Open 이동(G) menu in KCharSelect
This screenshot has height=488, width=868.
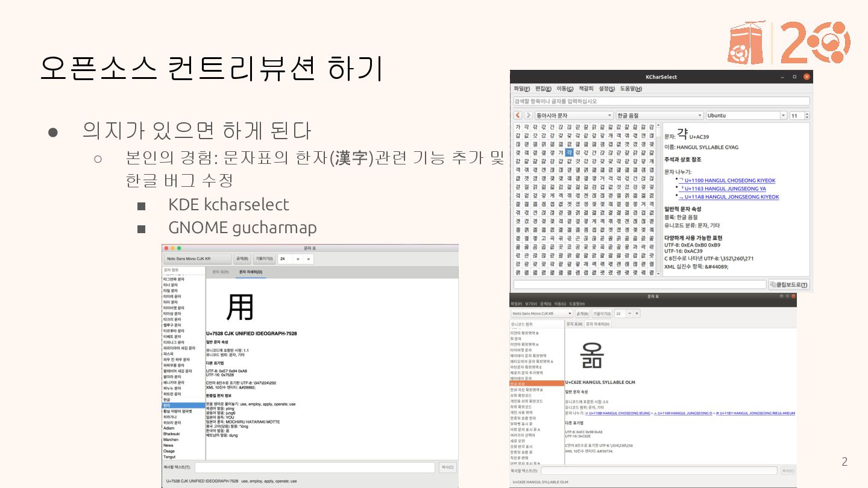(x=565, y=89)
